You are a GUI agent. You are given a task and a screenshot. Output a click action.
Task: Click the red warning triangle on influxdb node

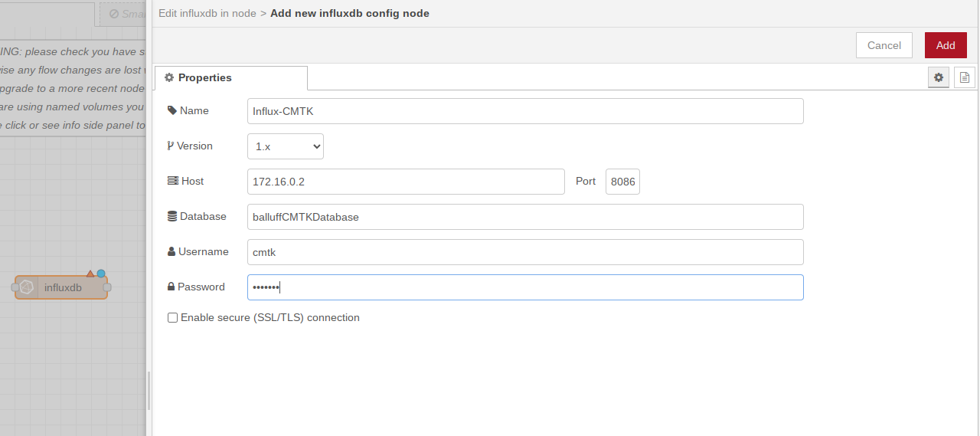[90, 274]
